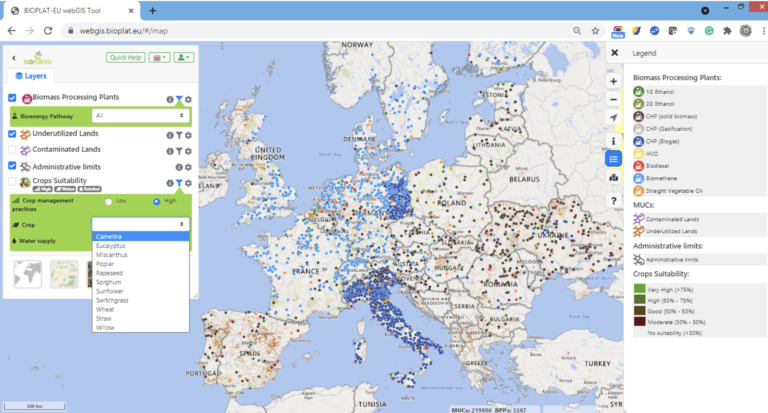
Task: Open the browser extensions puzzle icon
Action: point(727,31)
